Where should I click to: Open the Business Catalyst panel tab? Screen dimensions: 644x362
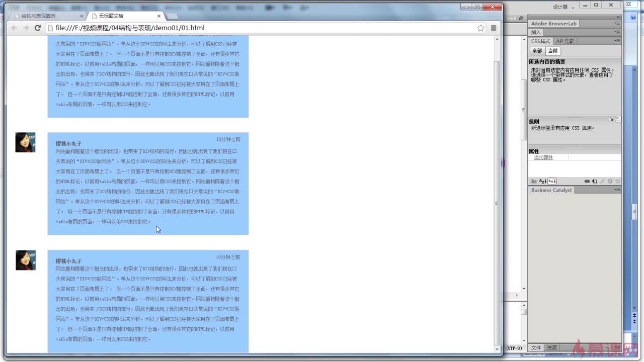[551, 190]
